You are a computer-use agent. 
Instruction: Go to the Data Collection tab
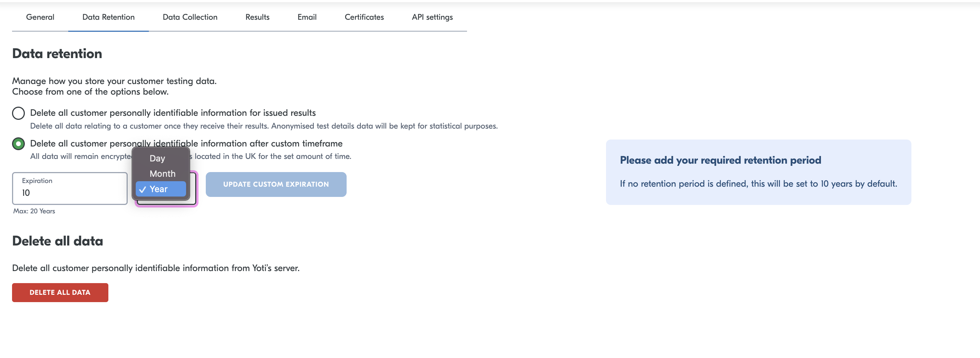pos(190,17)
